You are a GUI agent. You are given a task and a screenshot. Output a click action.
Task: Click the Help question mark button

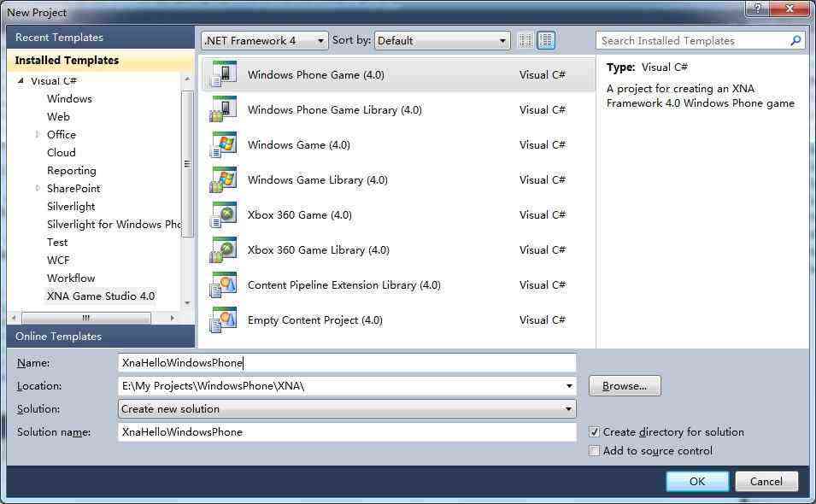point(758,8)
